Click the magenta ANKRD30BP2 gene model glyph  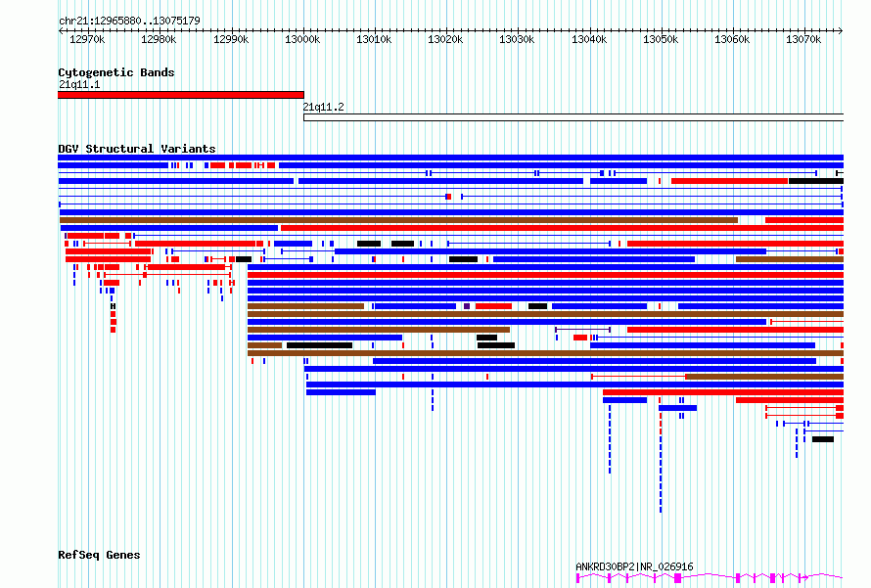(710, 578)
